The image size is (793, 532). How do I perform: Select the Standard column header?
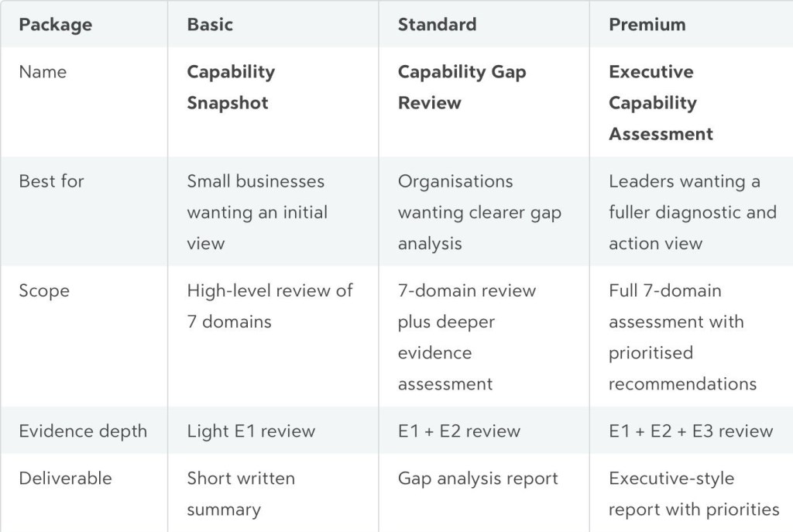[437, 24]
